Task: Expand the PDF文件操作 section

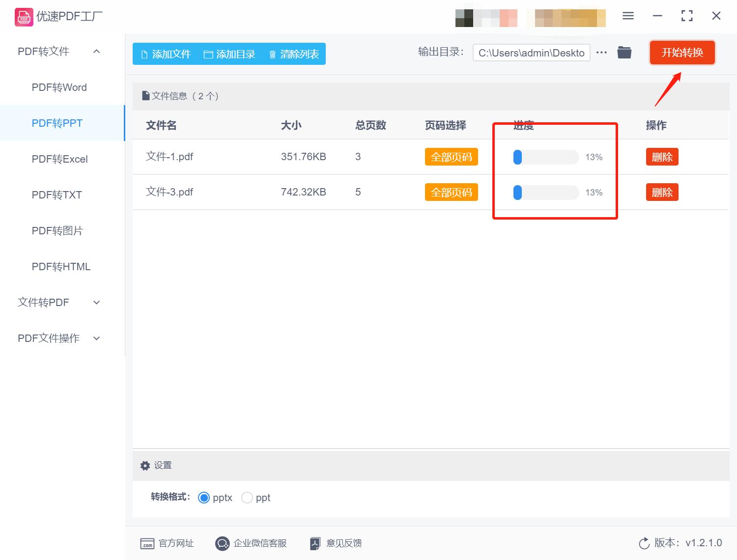Action: 96,338
